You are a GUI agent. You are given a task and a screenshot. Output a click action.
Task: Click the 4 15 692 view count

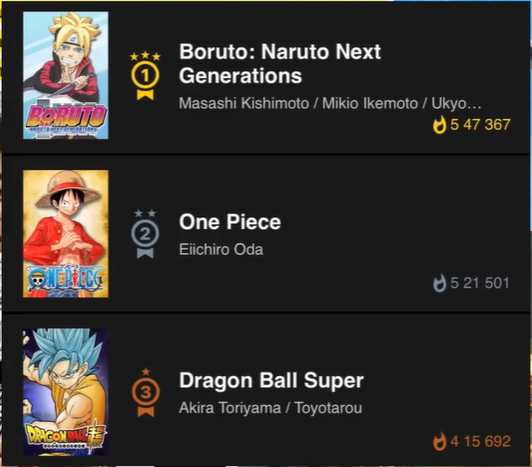click(x=480, y=442)
